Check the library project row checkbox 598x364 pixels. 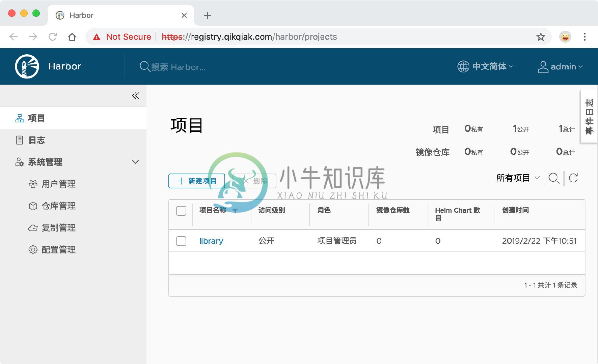[x=181, y=241]
